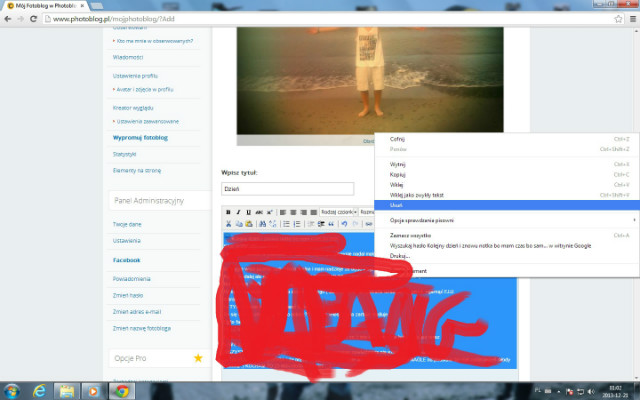The width and height of the screenshot is (640, 400).
Task: Open Zmień adres e-mail link
Action: pyautogui.click(x=137, y=312)
